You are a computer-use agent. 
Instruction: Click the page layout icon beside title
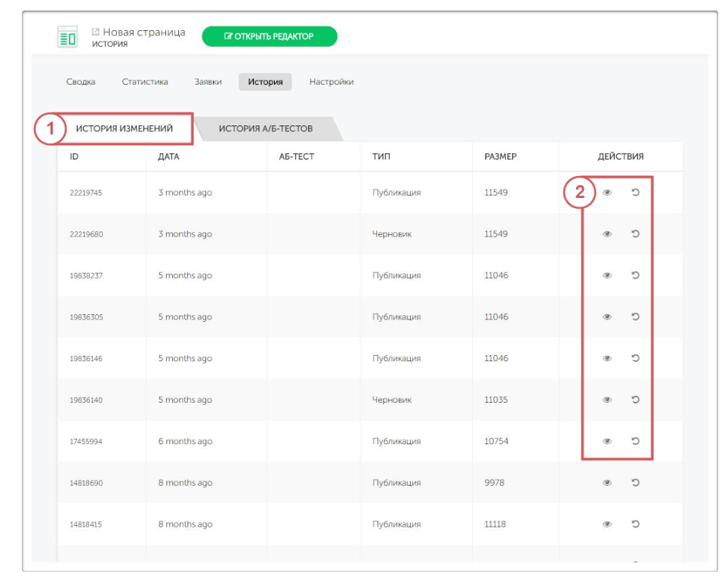[x=67, y=37]
